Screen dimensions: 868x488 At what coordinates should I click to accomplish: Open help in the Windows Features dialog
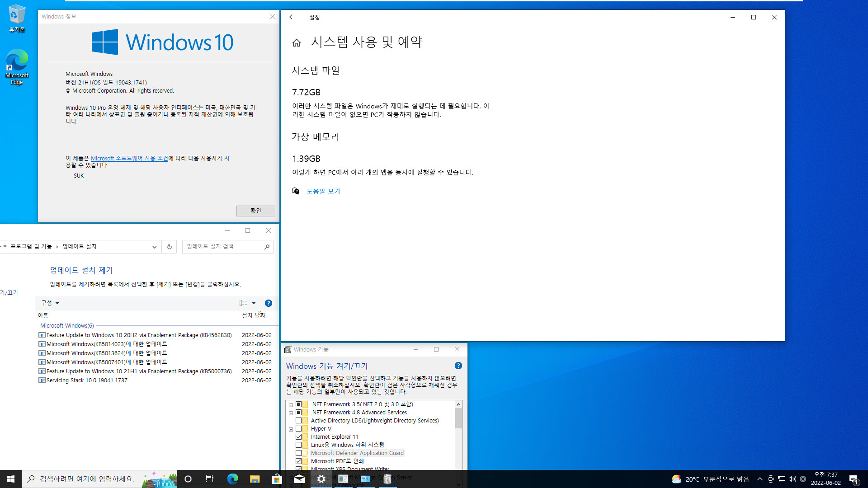click(x=458, y=366)
